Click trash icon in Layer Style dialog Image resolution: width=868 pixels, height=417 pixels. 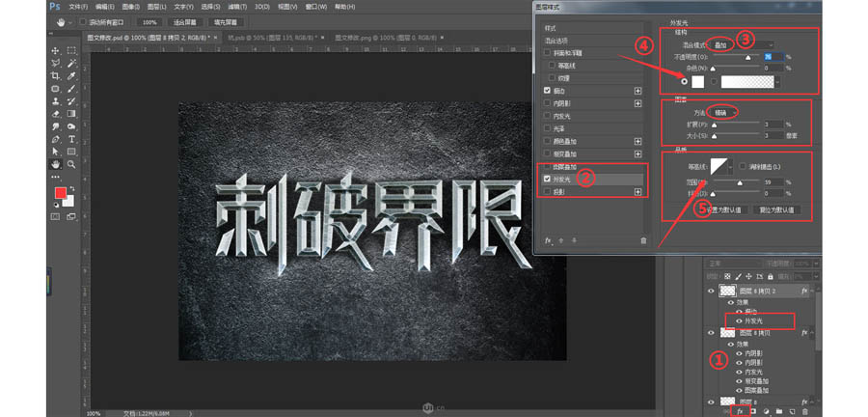click(x=643, y=240)
